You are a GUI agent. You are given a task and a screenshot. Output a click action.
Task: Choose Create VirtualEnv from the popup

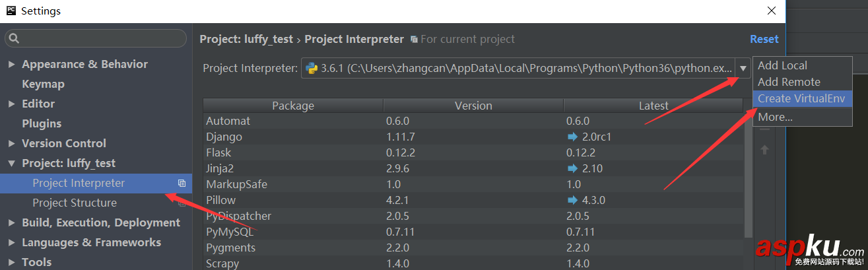click(801, 98)
